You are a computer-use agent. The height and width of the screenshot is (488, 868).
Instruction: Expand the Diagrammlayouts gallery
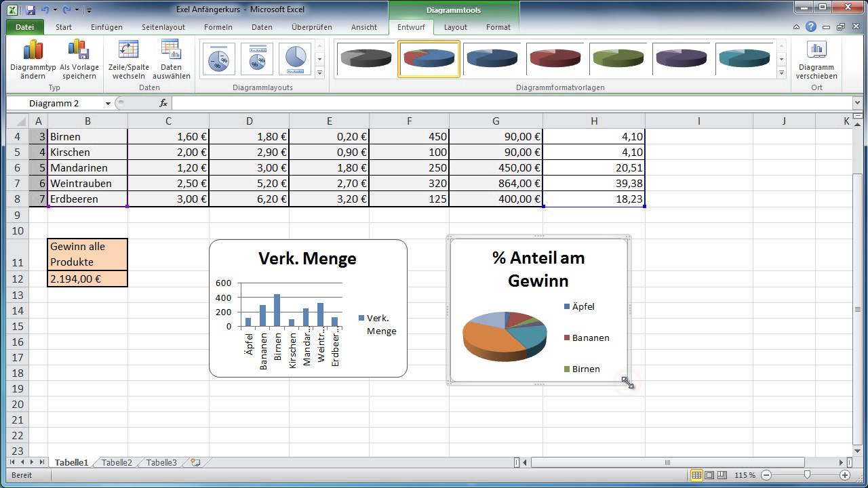(x=319, y=72)
